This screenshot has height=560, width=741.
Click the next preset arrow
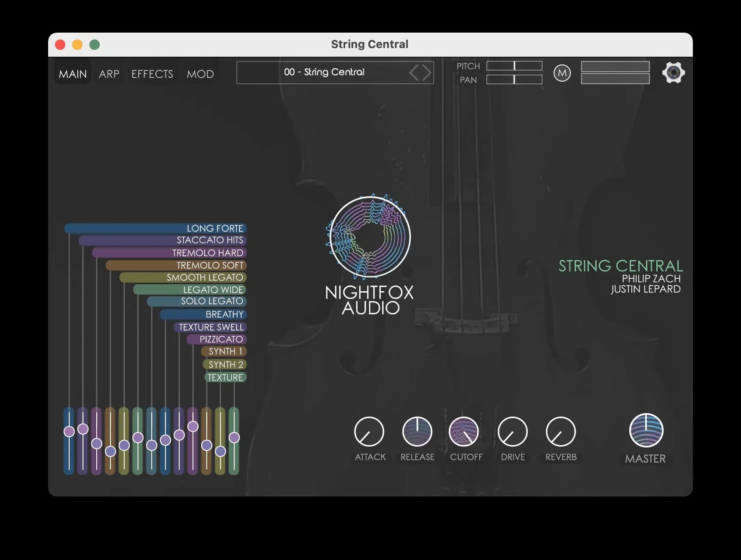click(x=426, y=72)
